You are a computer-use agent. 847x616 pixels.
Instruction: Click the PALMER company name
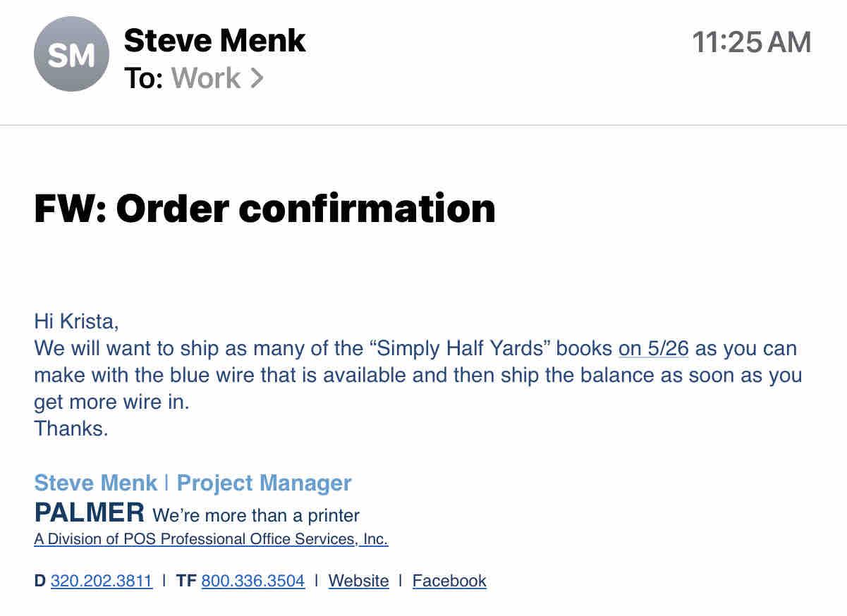90,512
